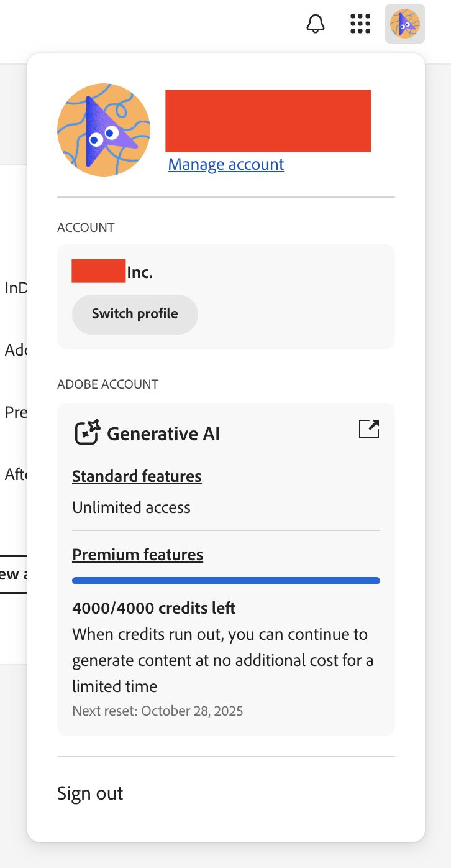Image resolution: width=451 pixels, height=868 pixels.
Task: Click the Generative AI sparkle icon
Action: pos(87,433)
